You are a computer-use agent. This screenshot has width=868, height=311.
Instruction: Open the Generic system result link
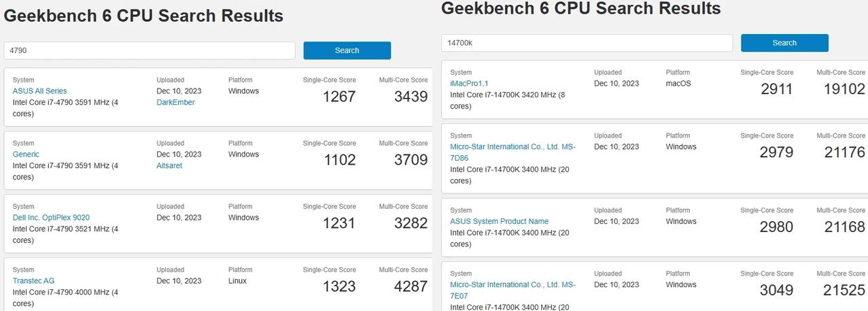(26, 154)
